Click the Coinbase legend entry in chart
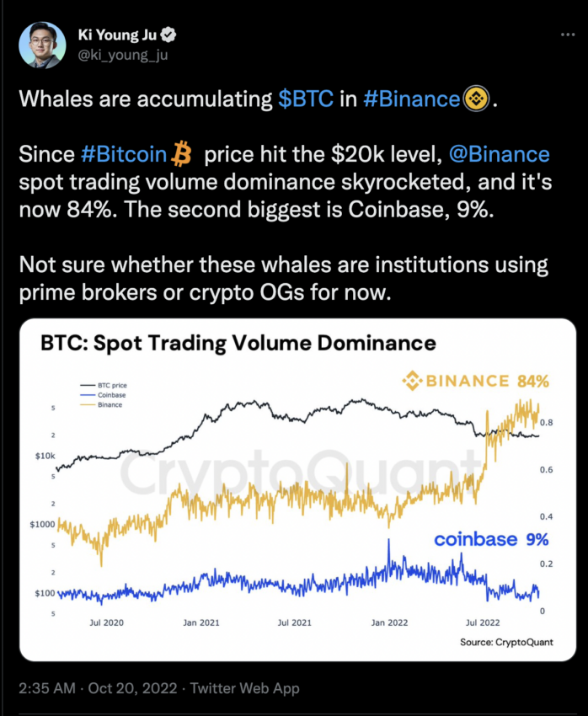588x716 pixels. tap(103, 395)
